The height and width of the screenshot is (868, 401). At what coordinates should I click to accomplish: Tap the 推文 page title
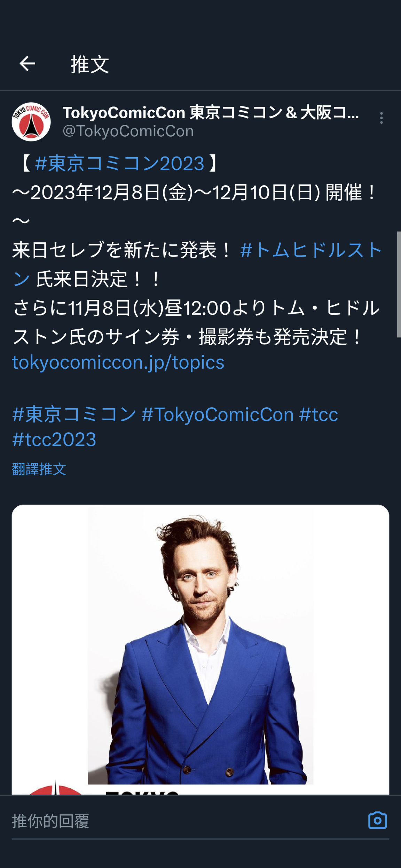(90, 64)
